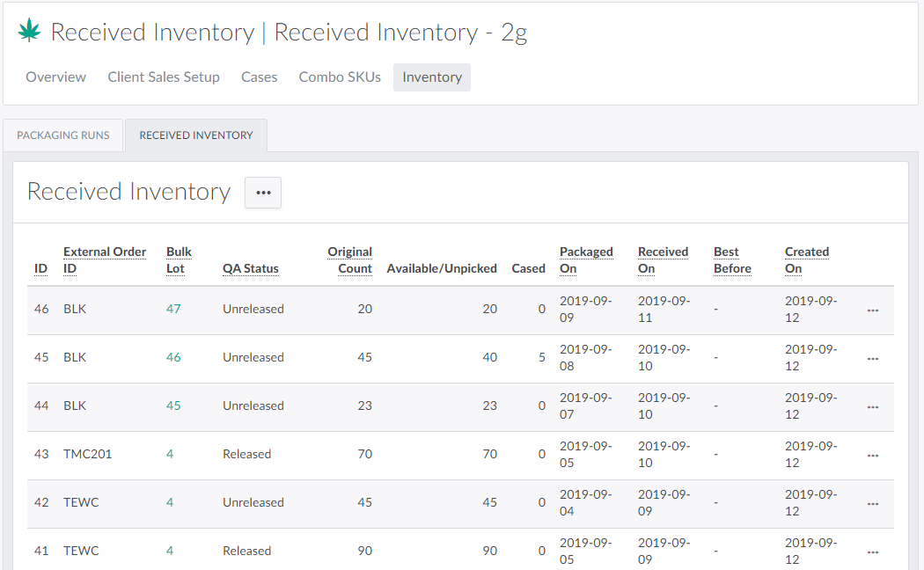Click the cannabis leaf logo icon
The height and width of the screenshot is (570, 924).
(x=30, y=32)
